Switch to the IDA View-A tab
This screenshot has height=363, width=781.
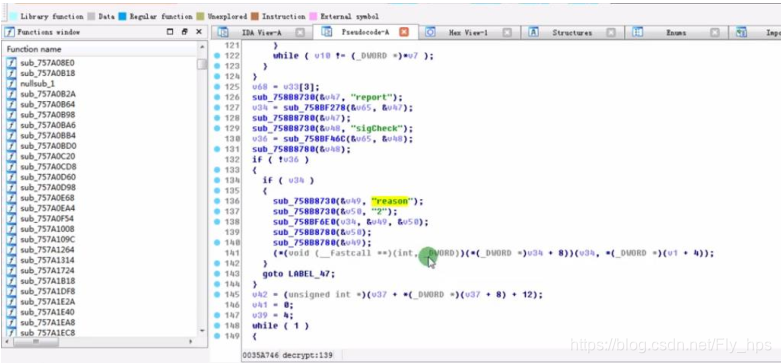(261, 32)
